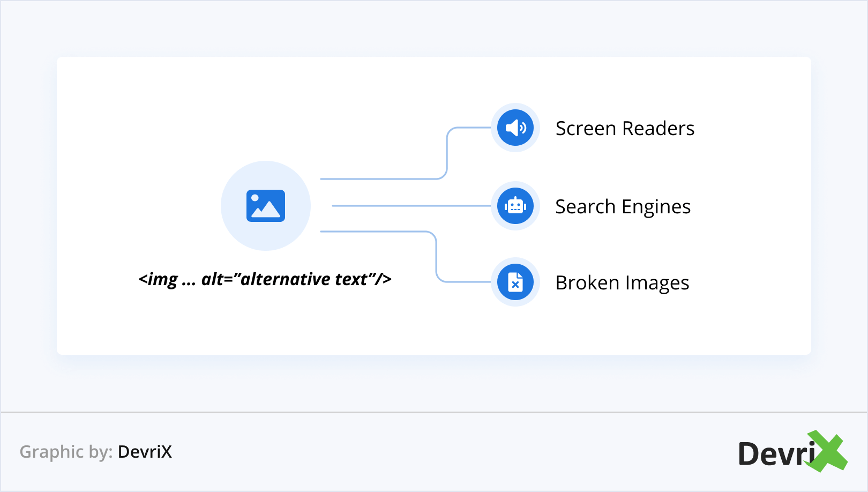Click the gray "Graphic by:" text

[x=66, y=452]
